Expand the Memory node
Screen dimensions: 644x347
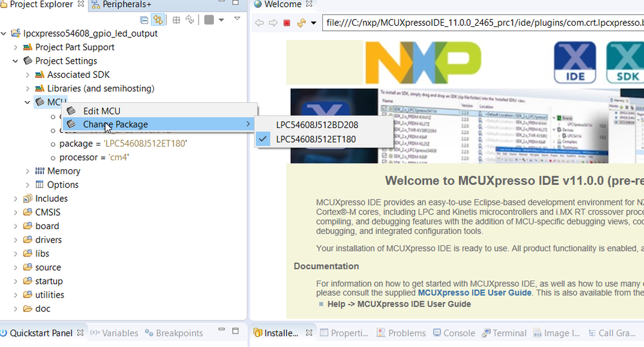(x=28, y=171)
